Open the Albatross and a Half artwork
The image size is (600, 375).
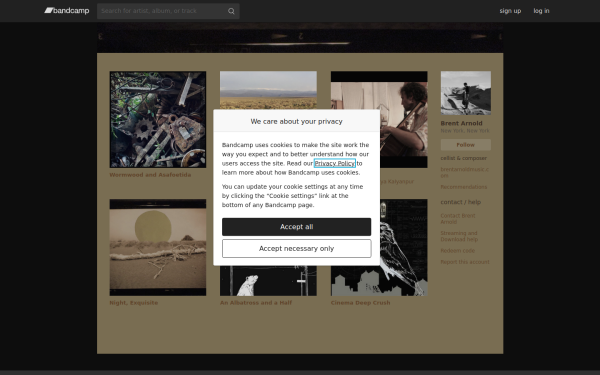(x=268, y=280)
